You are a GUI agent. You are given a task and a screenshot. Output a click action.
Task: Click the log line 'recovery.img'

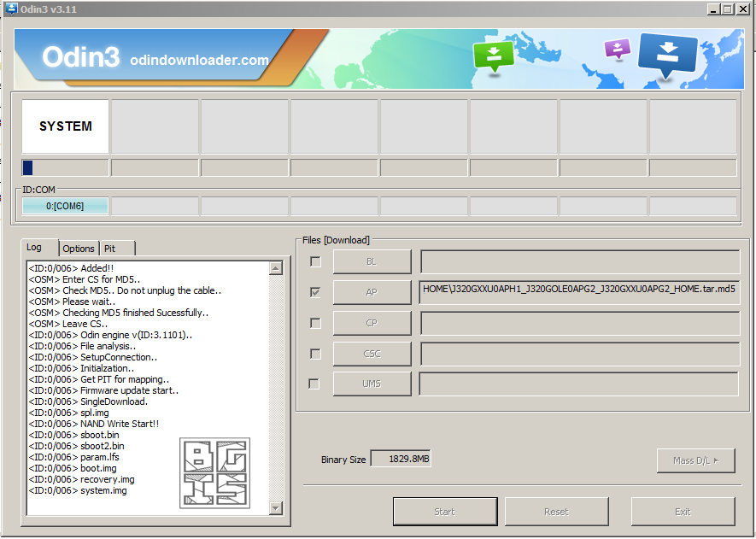click(x=81, y=479)
